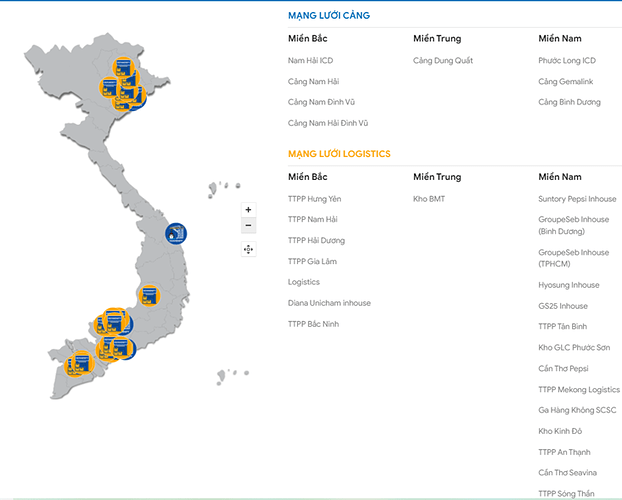Select the Mekong Delta warehouse marker
This screenshot has height=500, width=622.
coord(82,363)
